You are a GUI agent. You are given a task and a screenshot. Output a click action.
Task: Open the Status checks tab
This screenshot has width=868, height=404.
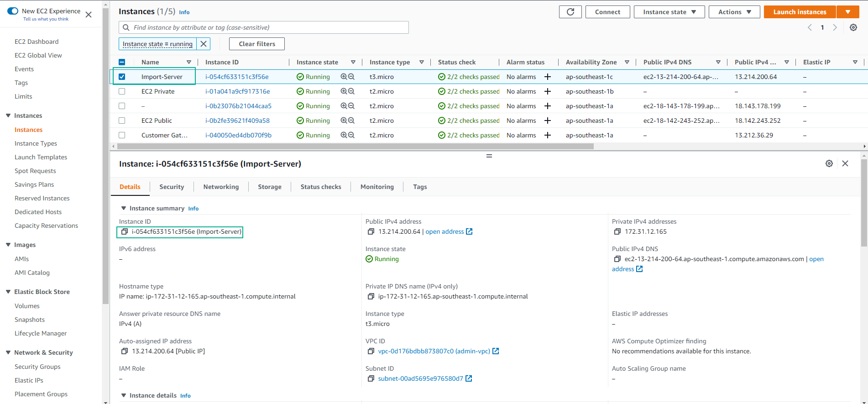pyautogui.click(x=321, y=187)
